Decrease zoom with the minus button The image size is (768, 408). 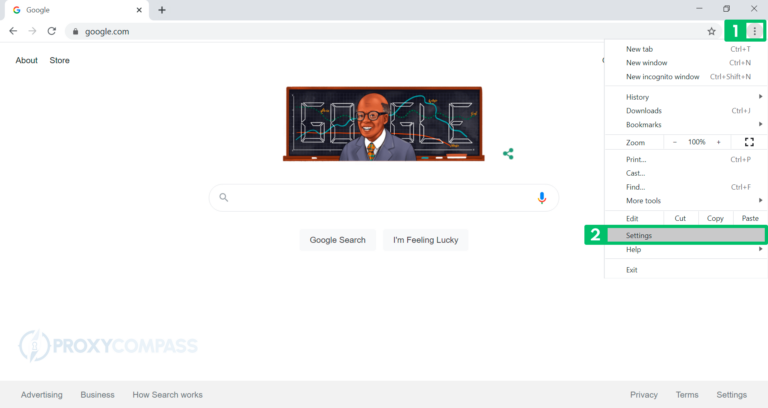point(675,142)
